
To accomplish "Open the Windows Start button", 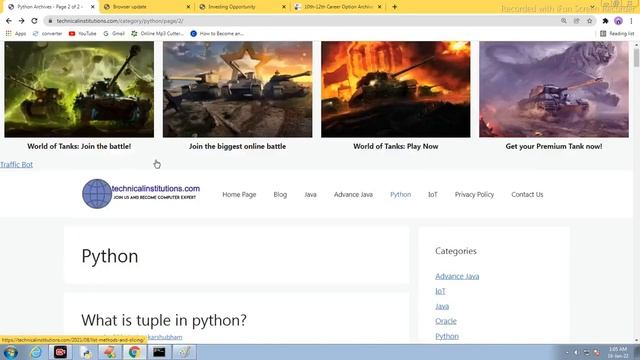I will tap(11, 352).
